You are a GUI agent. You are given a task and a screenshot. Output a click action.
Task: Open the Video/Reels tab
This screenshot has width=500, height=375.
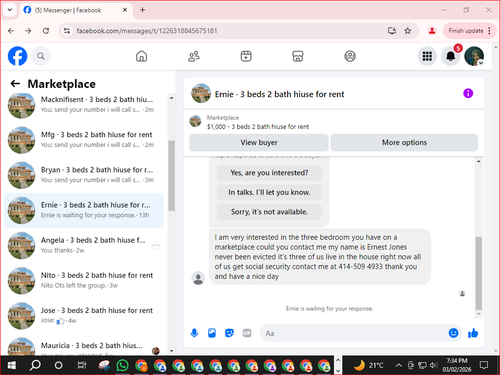click(x=246, y=56)
